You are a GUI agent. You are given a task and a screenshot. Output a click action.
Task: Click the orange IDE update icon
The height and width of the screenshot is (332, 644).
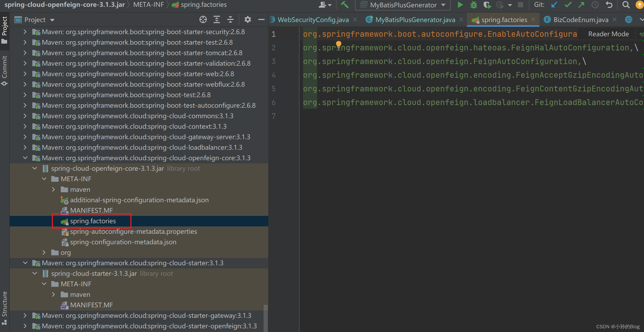(x=640, y=5)
